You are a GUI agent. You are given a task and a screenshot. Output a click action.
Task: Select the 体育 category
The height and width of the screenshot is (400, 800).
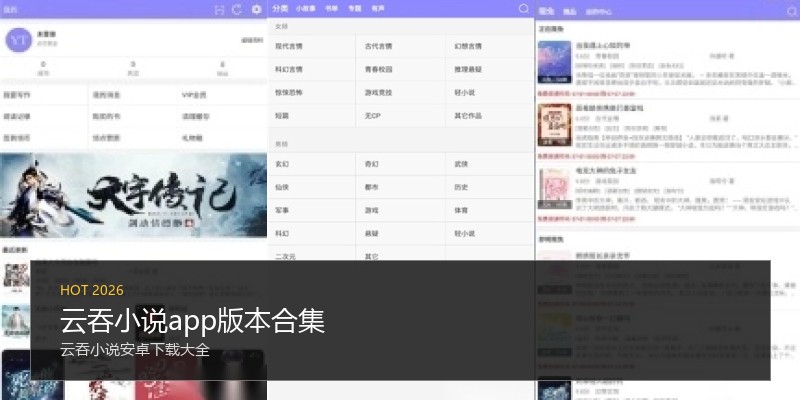point(461,210)
